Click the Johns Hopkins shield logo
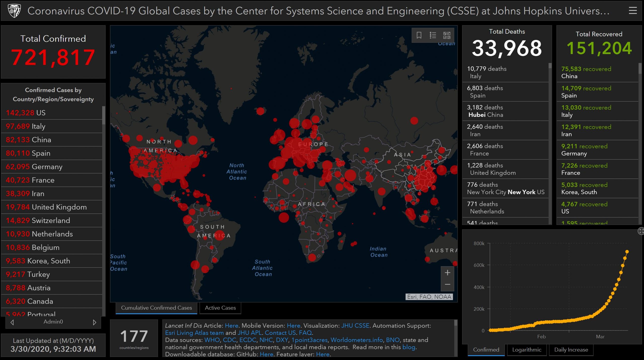The height and width of the screenshot is (360, 644). [14, 11]
